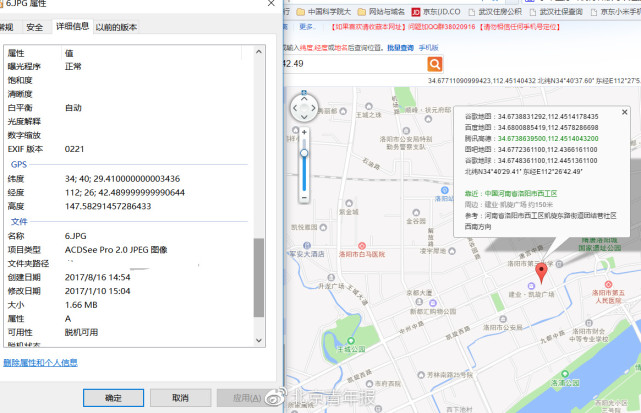Open the 手机版 link
Image resolution: width=641 pixels, height=413 pixels.
pos(428,48)
